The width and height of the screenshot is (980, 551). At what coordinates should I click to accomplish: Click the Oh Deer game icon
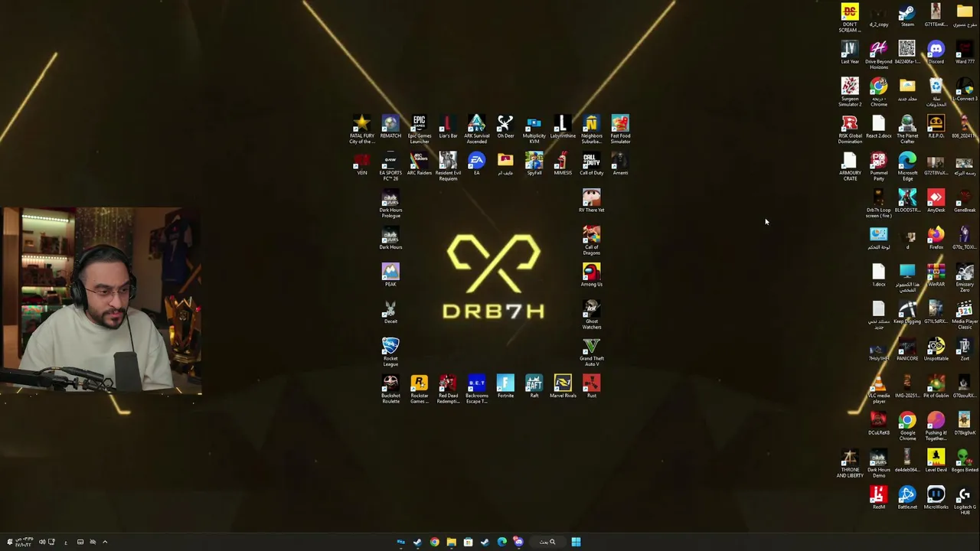[505, 127]
